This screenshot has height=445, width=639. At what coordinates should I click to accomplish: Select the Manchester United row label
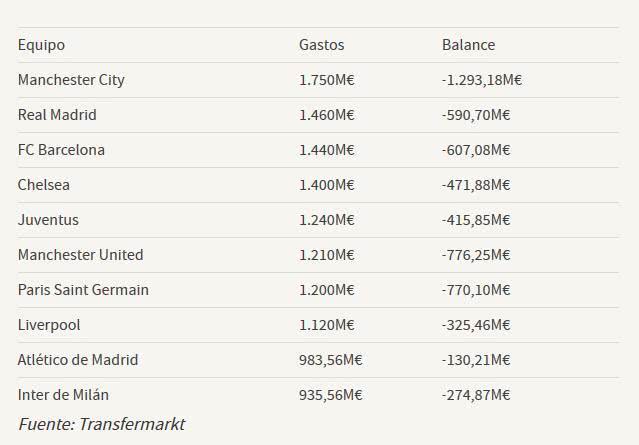80,255
